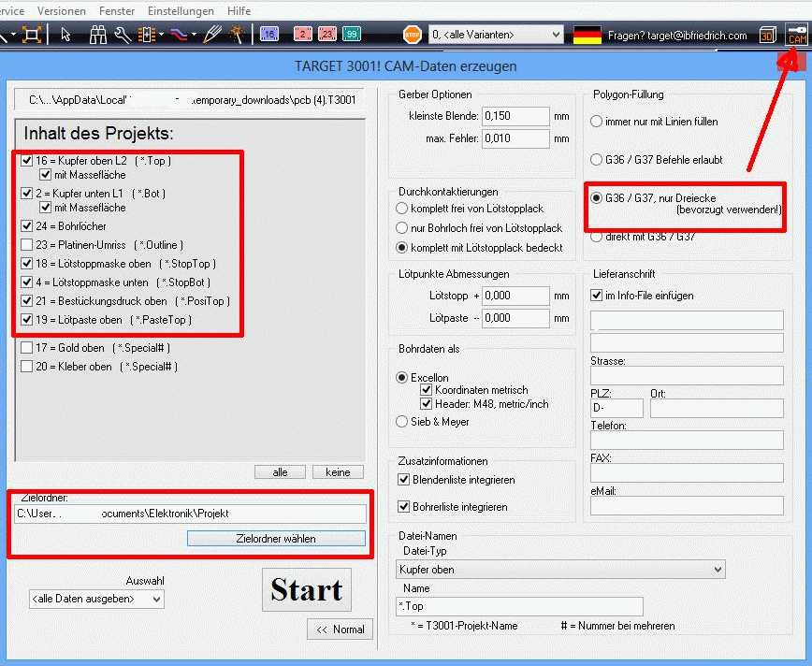812x666 pixels.
Task: Click the green layer 99 icon
Action: (x=352, y=35)
